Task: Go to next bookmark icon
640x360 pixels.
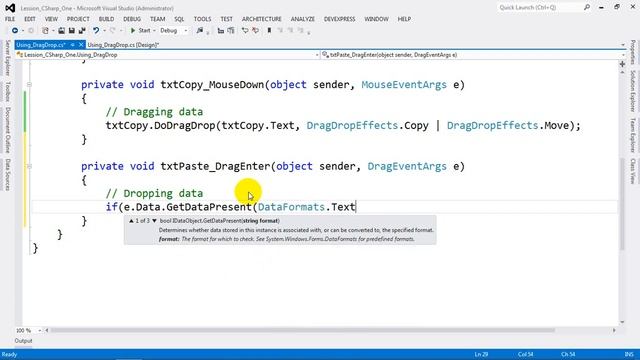Action: (290, 31)
